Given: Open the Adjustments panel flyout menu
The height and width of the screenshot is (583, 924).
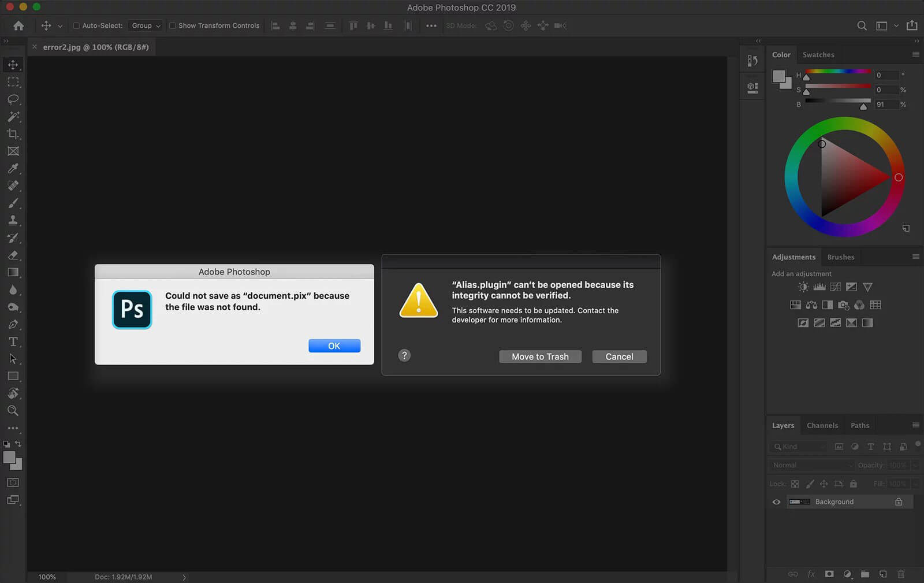Looking at the screenshot, I should pyautogui.click(x=915, y=257).
